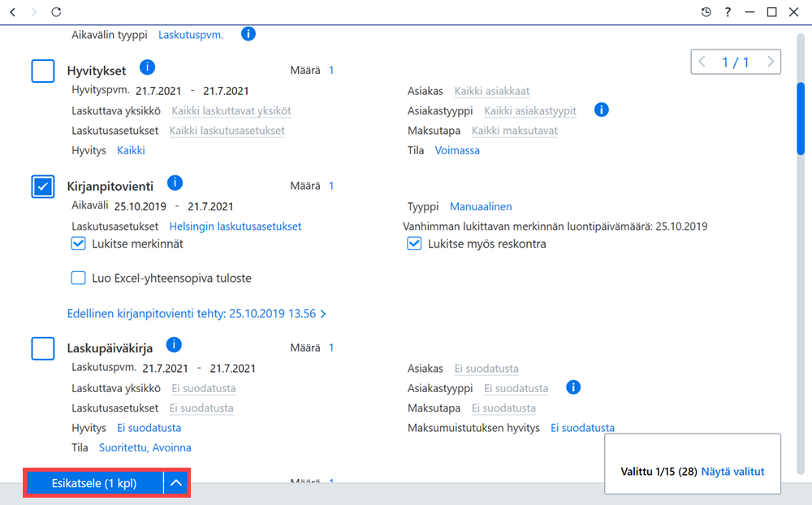Expand Esikatsele button options arrow

click(x=176, y=483)
